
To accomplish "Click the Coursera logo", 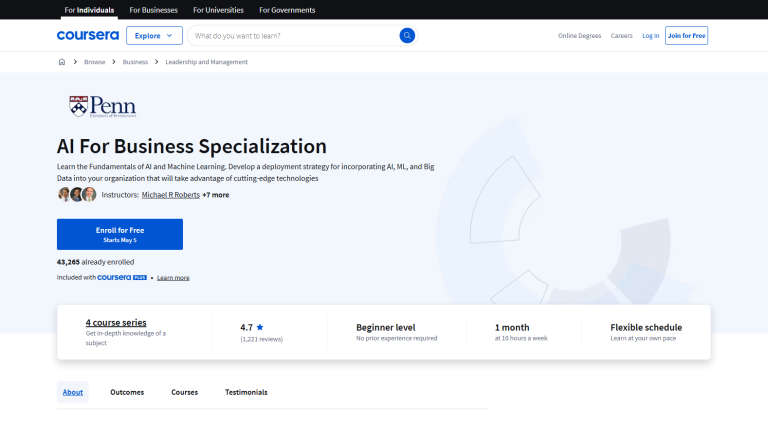I will pyautogui.click(x=88, y=35).
